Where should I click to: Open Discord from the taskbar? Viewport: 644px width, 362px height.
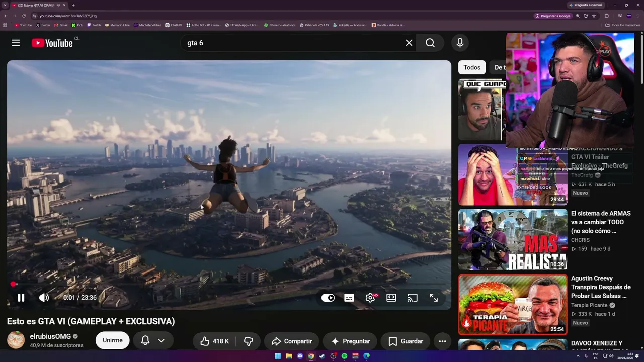pos(300,356)
